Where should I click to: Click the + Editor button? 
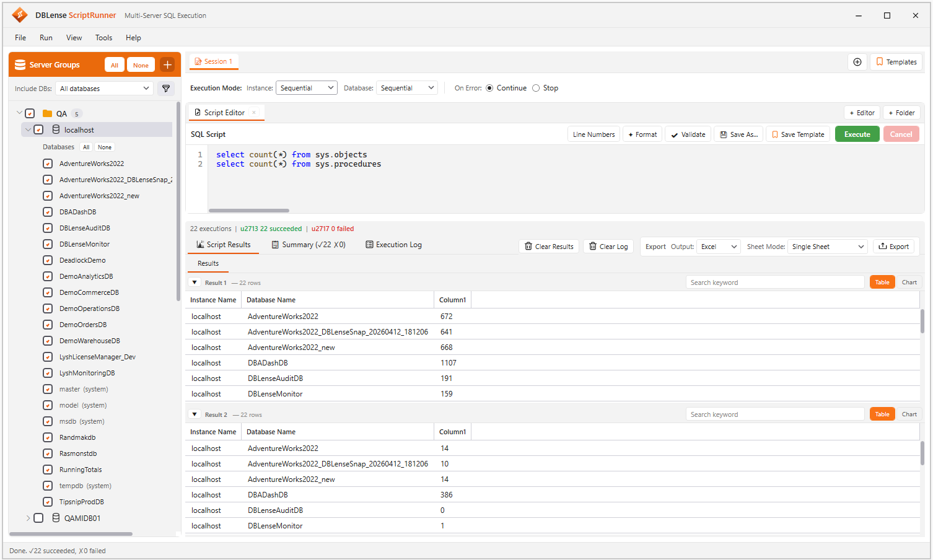[x=862, y=113]
